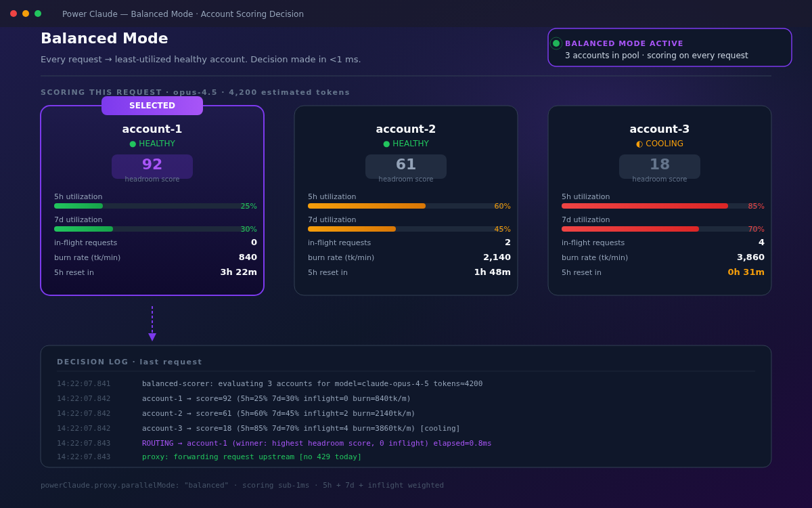Click headroom score 92 box

[x=152, y=167]
